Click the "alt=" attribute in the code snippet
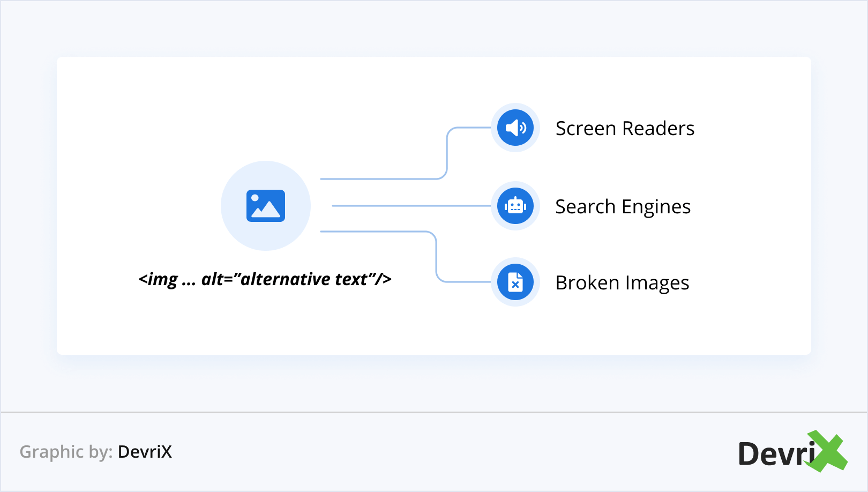Viewport: 868px width, 492px height. [x=216, y=279]
